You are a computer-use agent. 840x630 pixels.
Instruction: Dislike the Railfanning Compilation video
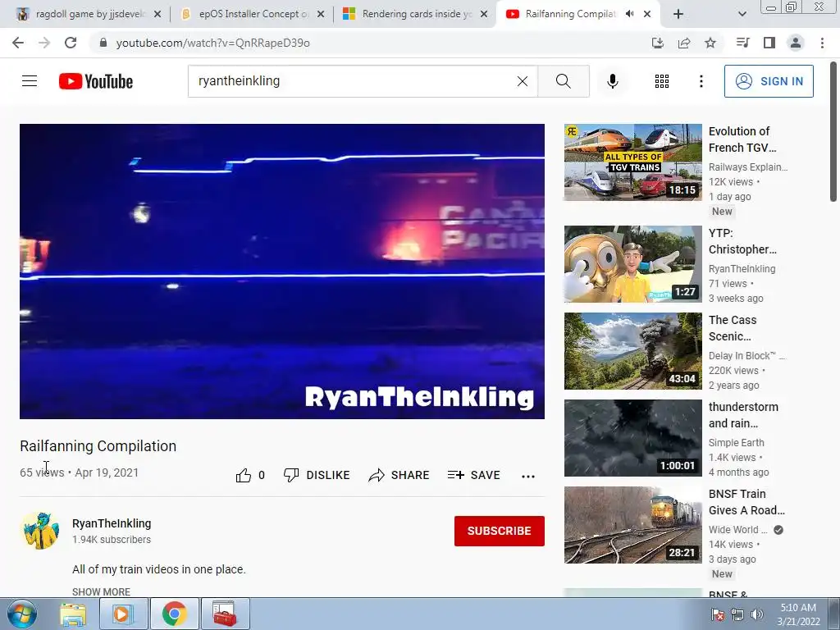tap(317, 475)
